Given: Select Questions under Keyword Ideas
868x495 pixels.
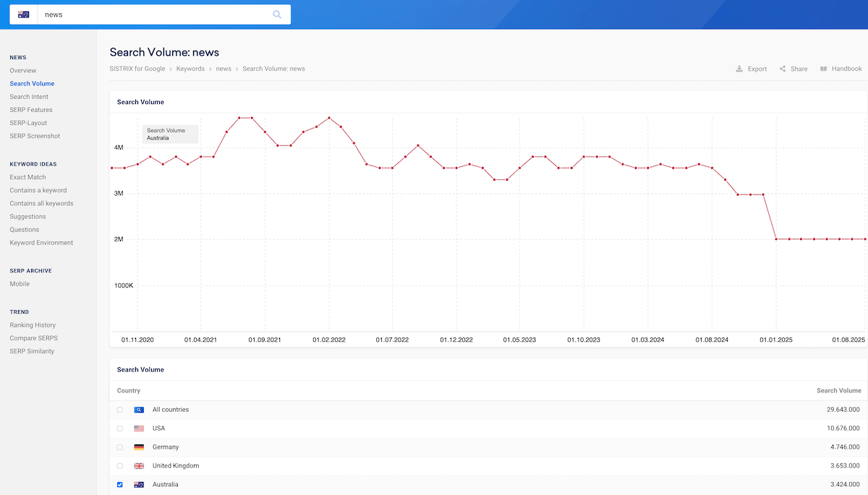Looking at the screenshot, I should point(25,229).
